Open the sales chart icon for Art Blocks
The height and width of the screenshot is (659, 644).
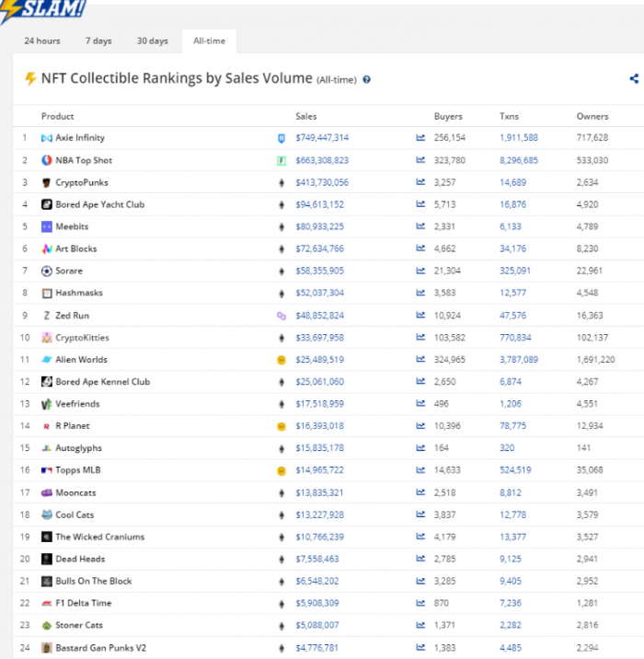pyautogui.click(x=420, y=249)
